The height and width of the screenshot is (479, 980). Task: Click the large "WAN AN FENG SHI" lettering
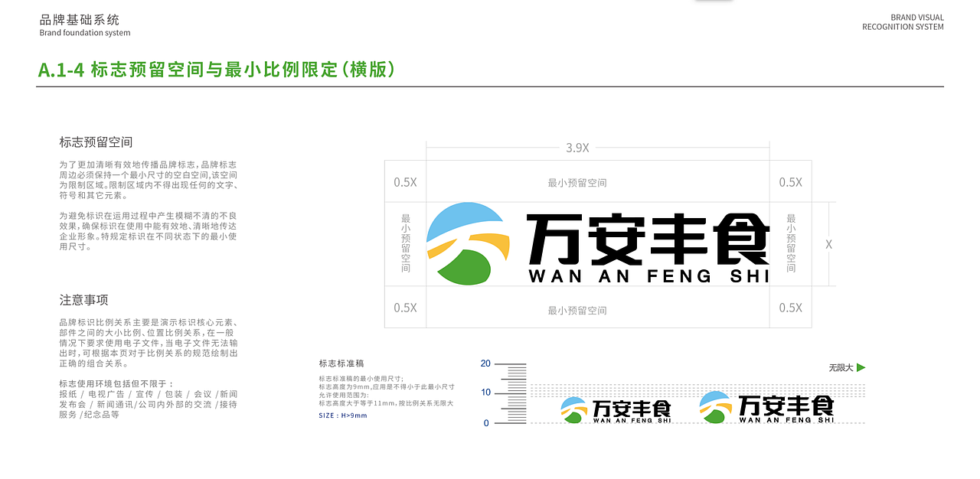[648, 276]
